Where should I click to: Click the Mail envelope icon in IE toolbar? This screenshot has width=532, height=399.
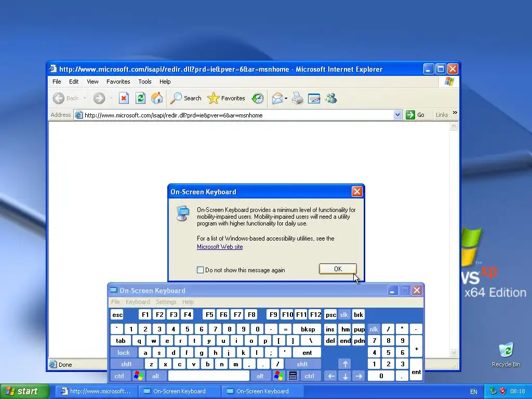click(277, 98)
